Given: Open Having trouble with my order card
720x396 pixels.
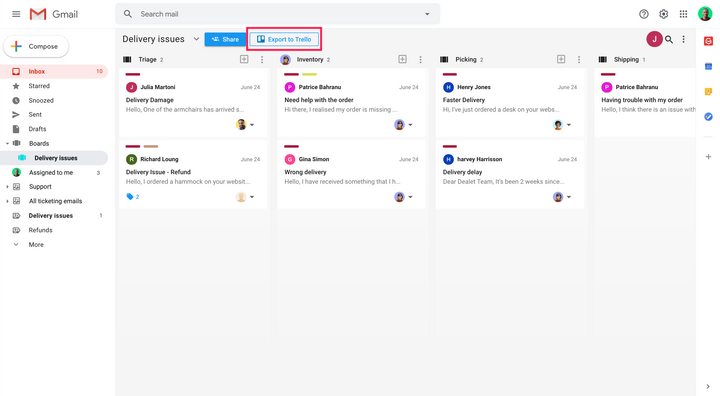Looking at the screenshot, I should [645, 102].
